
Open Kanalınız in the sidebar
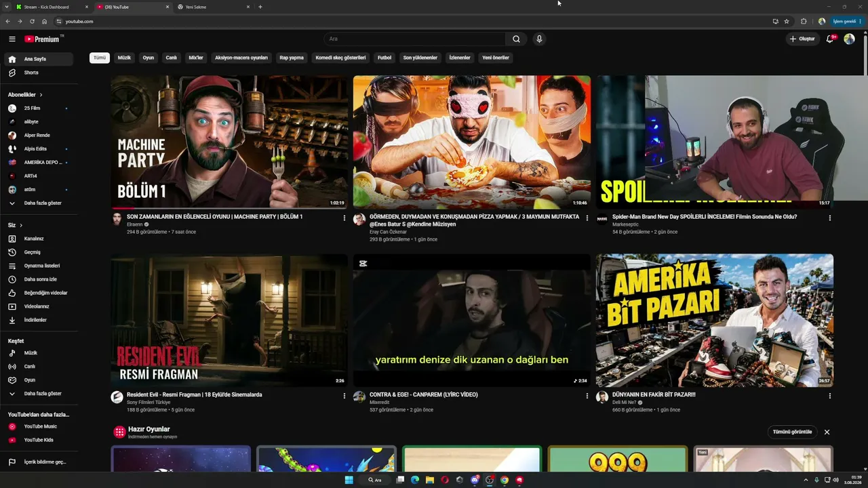coord(38,239)
